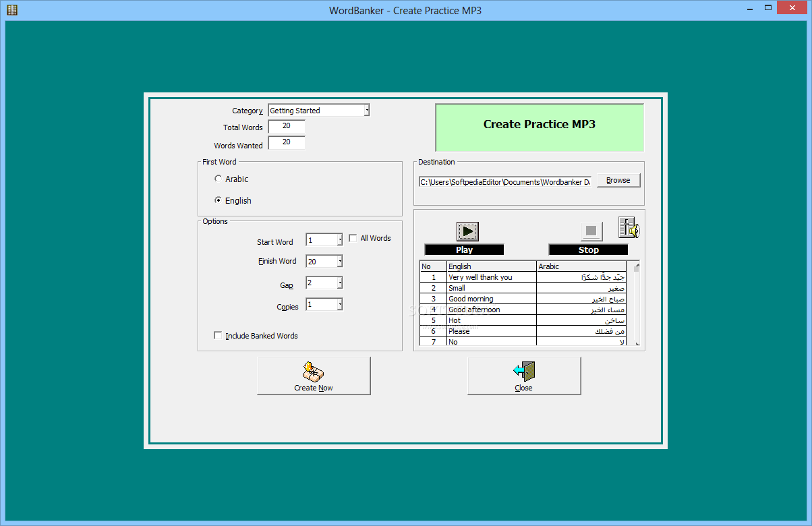Click the Destination path field
The image size is (812, 526).
pos(505,181)
